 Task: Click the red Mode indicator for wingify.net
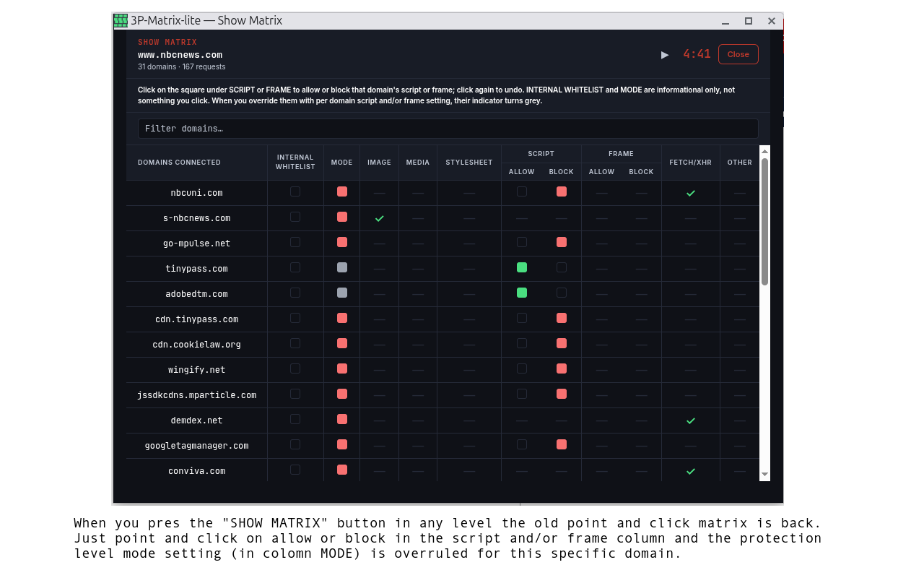tap(342, 368)
